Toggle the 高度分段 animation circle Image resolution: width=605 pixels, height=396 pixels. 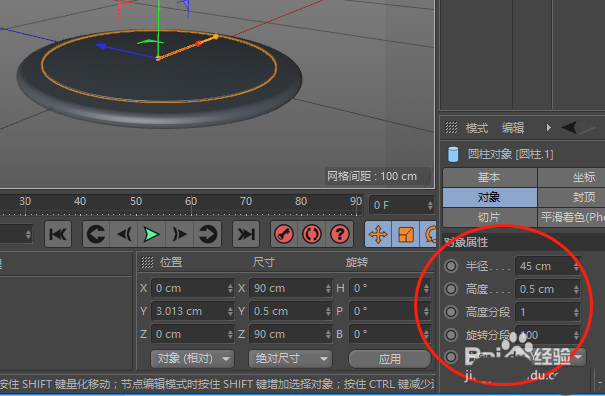451,312
